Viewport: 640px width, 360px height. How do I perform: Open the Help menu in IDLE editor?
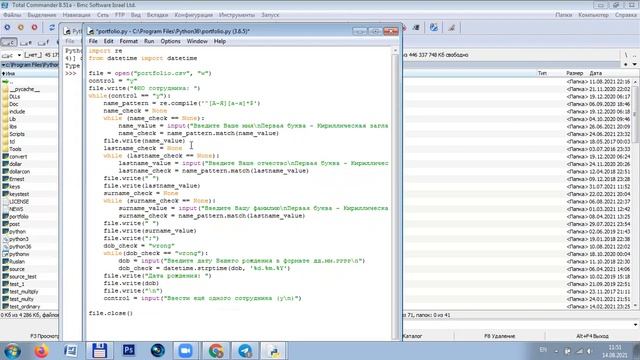pyautogui.click(x=220, y=41)
